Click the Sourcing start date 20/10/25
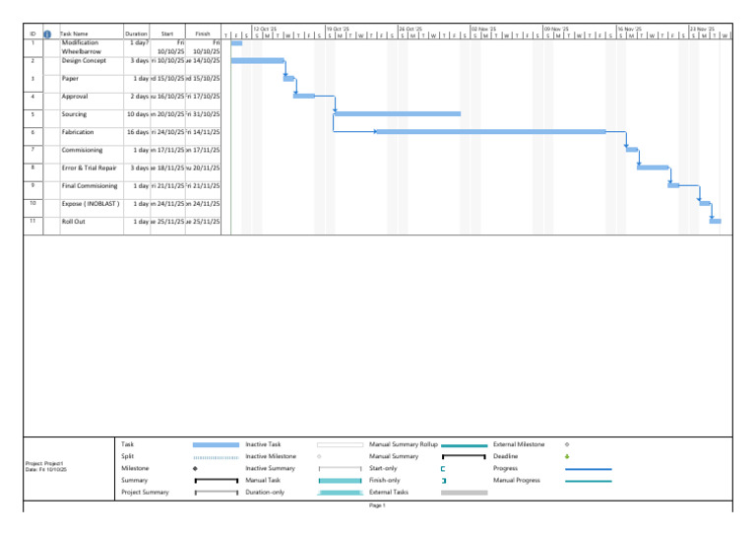The width and height of the screenshot is (756, 535). 167,114
